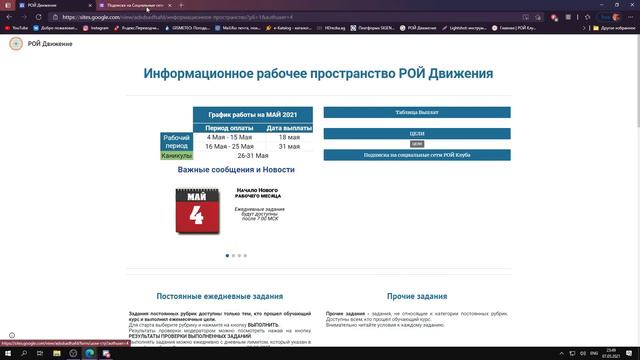Screen dimensions: 640x360
Task: Open taskbar search icon
Action: (24, 353)
